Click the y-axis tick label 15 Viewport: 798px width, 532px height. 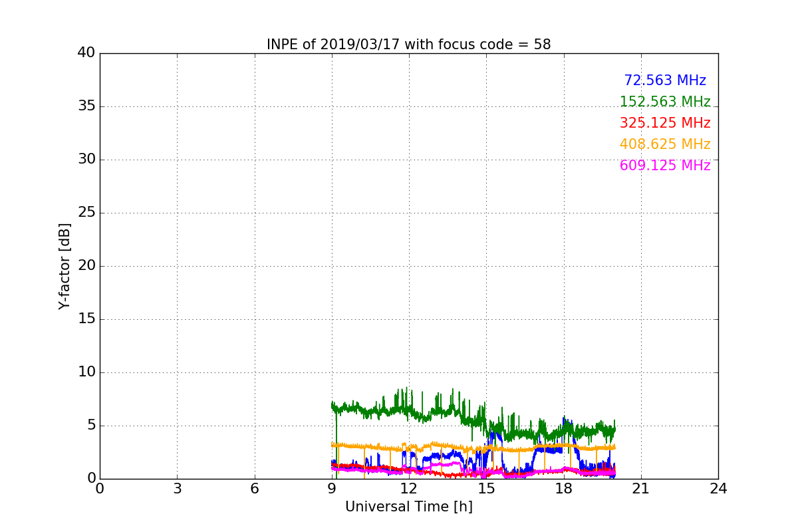pyautogui.click(x=86, y=319)
